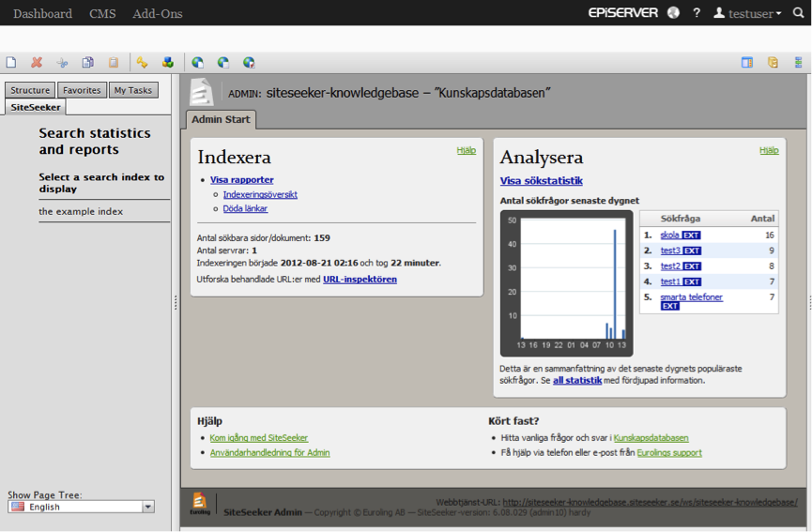Viewport: 812px width, 532px height.
Task: Click the test2 search query link
Action: (670, 266)
